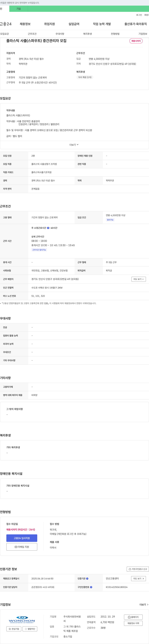Jump to the 복리후생 section tab
The image size is (149, 644).
[x=87, y=34]
